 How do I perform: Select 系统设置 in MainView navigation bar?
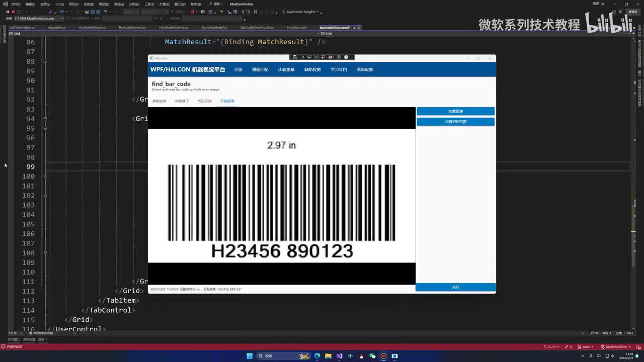pos(365,69)
